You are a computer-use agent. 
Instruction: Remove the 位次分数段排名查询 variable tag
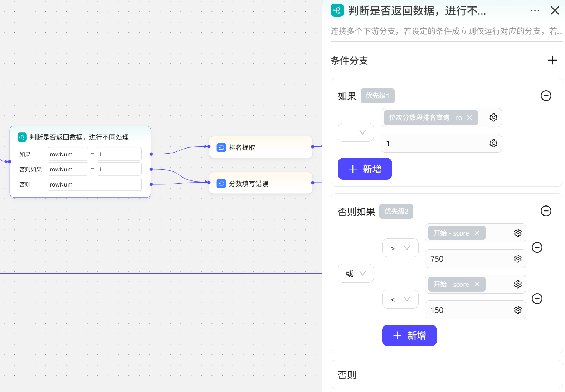pyautogui.click(x=469, y=118)
